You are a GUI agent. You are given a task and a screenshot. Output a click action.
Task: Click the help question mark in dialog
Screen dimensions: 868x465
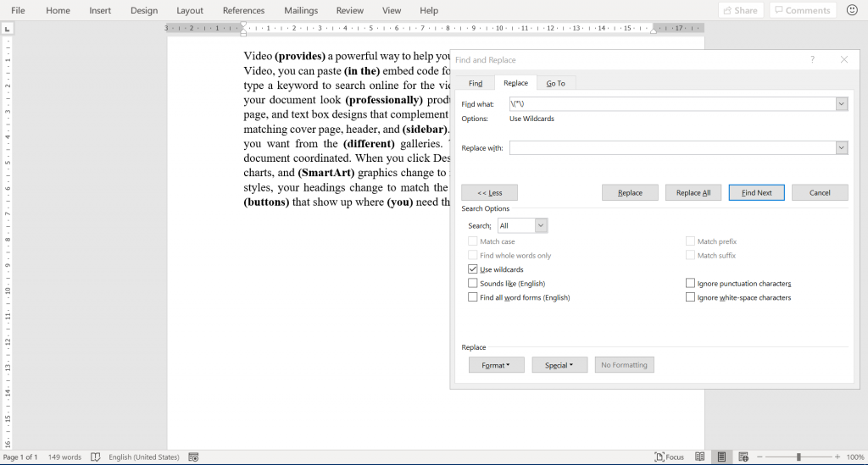pos(812,60)
